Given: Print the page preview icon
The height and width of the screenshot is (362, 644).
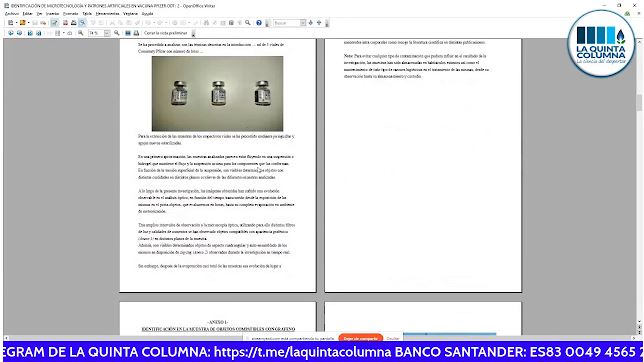Looking at the screenshot, I should click(x=136, y=33).
